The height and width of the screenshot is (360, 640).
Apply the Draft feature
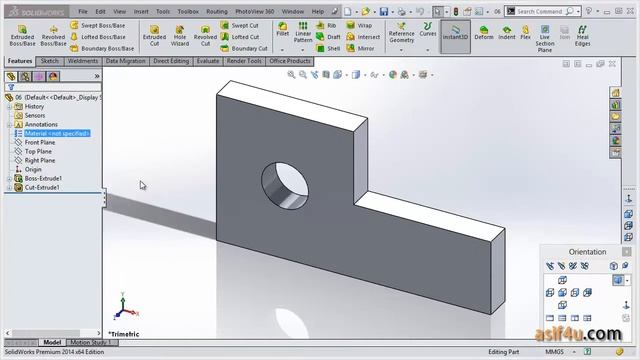pyautogui.click(x=329, y=37)
